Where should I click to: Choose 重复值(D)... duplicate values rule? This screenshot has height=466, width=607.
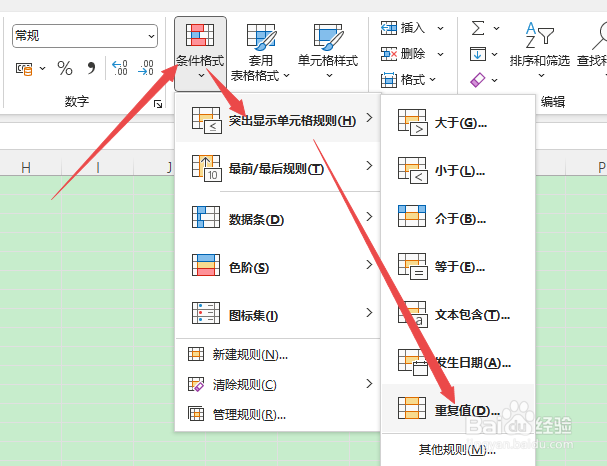(458, 408)
